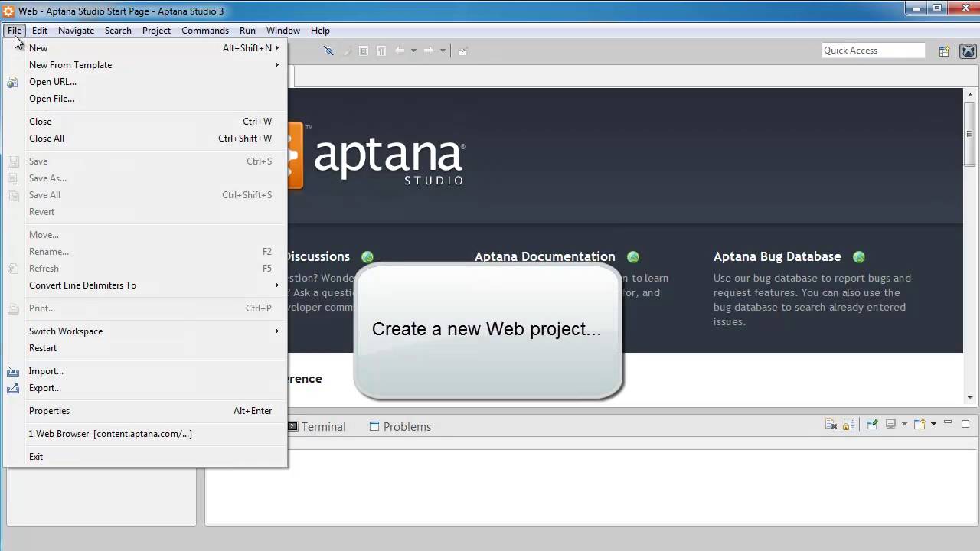
Task: Click the Display Selected Console icon
Action: 890,424
